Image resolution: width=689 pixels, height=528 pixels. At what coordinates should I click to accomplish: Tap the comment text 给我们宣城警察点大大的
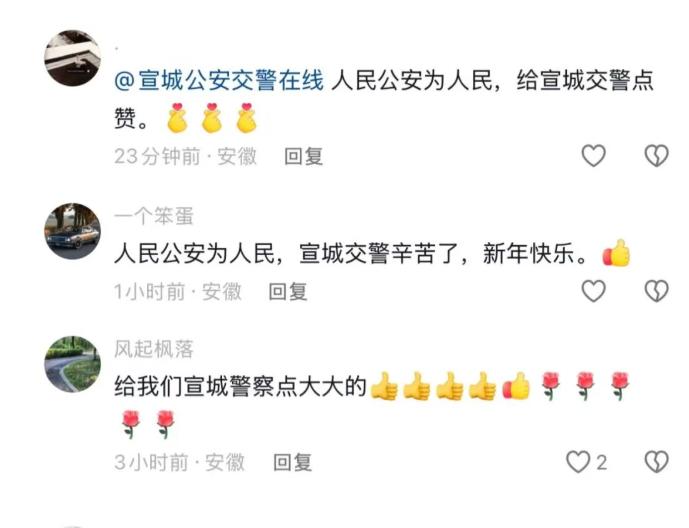(x=240, y=387)
